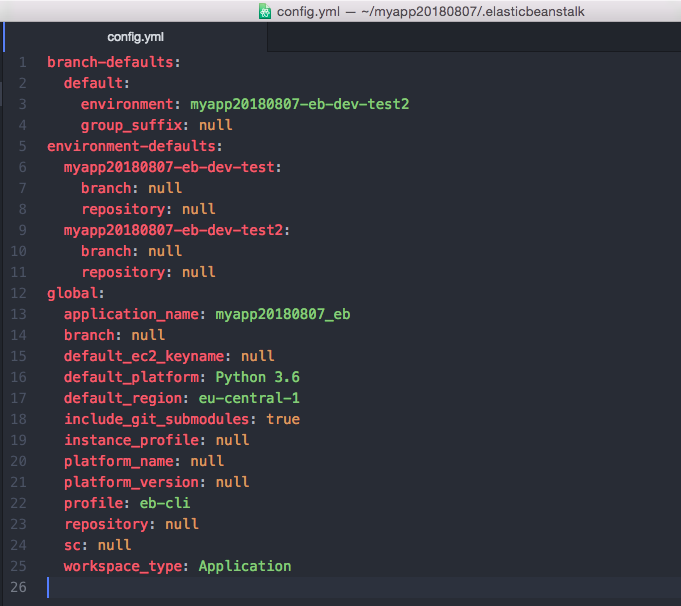The width and height of the screenshot is (681, 606).
Task: Click the 'platform_version' key
Action: click(x=132, y=482)
